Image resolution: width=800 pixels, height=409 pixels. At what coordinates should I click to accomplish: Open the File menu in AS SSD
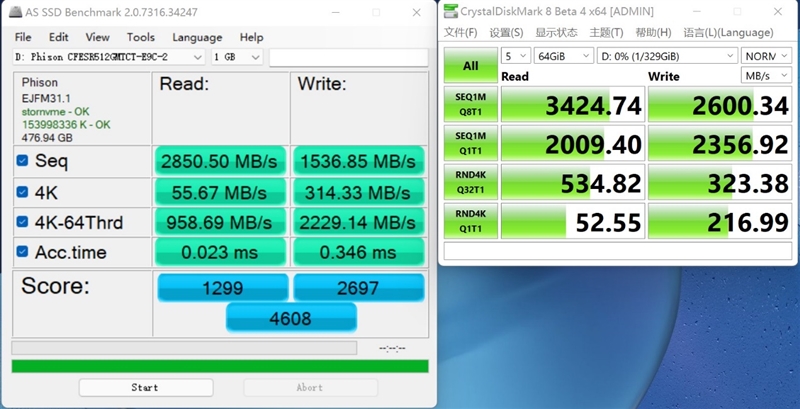23,37
